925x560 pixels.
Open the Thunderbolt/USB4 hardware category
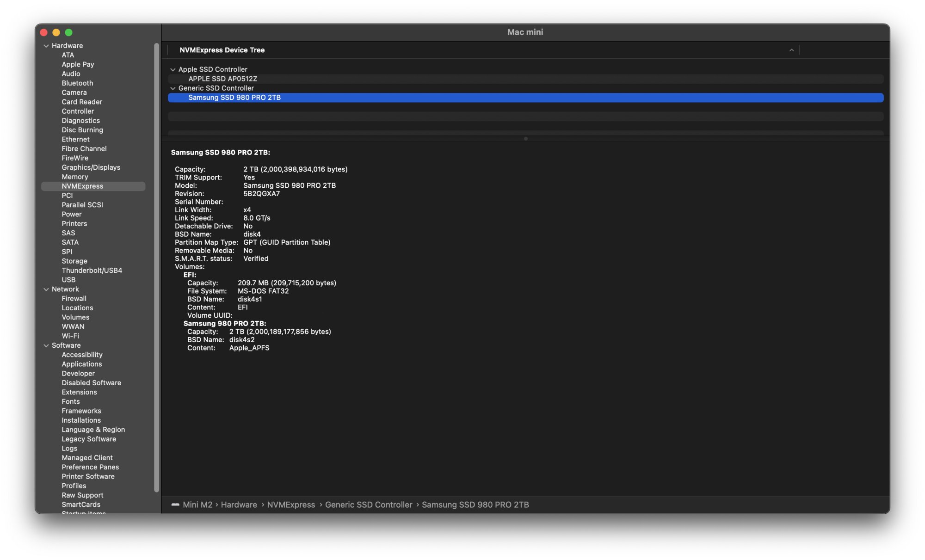(92, 271)
